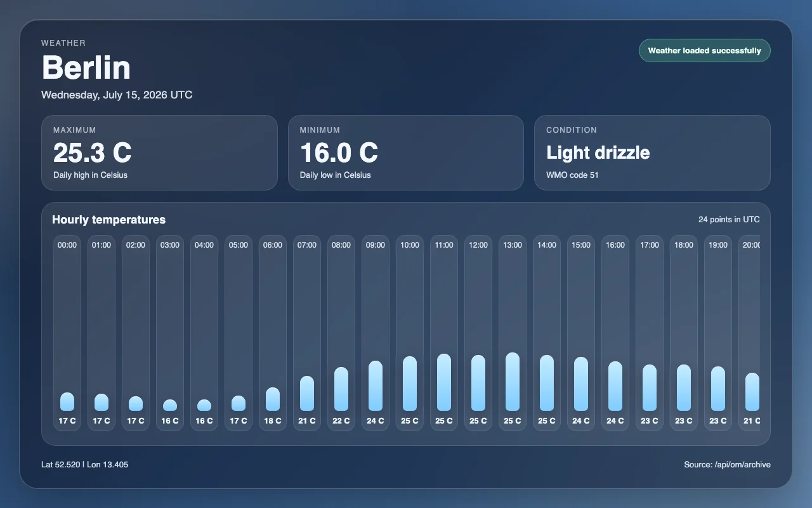The image size is (812, 508).
Task: Select the Berlin city heading
Action: (86, 67)
